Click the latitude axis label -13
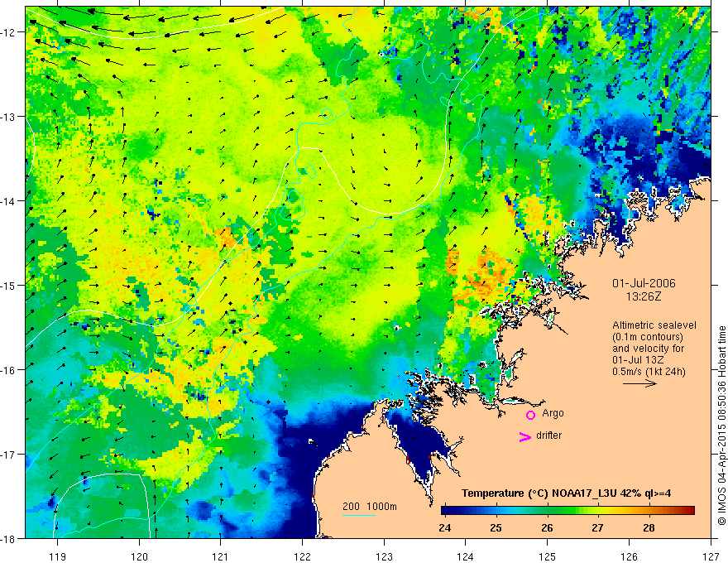Image resolution: width=728 pixels, height=563 pixels. pos(9,117)
